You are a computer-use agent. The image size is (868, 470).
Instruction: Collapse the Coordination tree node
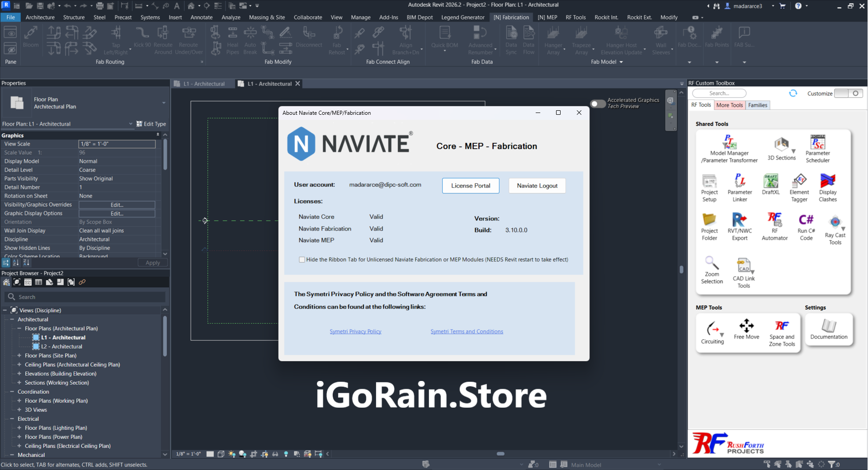coord(12,392)
